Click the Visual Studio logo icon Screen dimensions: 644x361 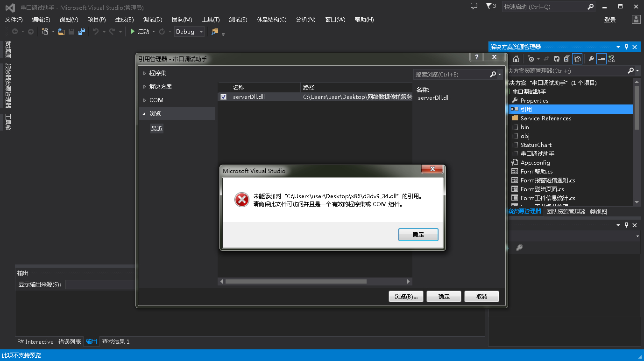10,7
